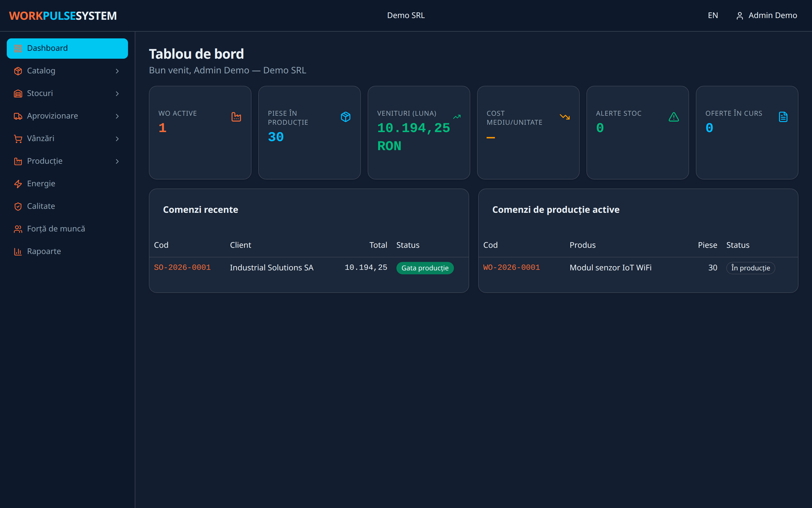Expand the Stocuri menu chevron
Image resolution: width=812 pixels, height=508 pixels.
point(117,93)
